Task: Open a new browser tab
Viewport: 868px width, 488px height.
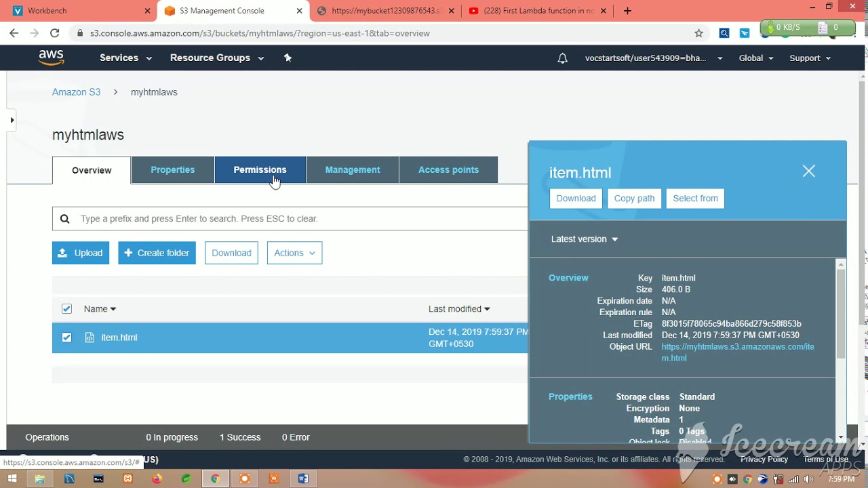Action: pyautogui.click(x=627, y=11)
